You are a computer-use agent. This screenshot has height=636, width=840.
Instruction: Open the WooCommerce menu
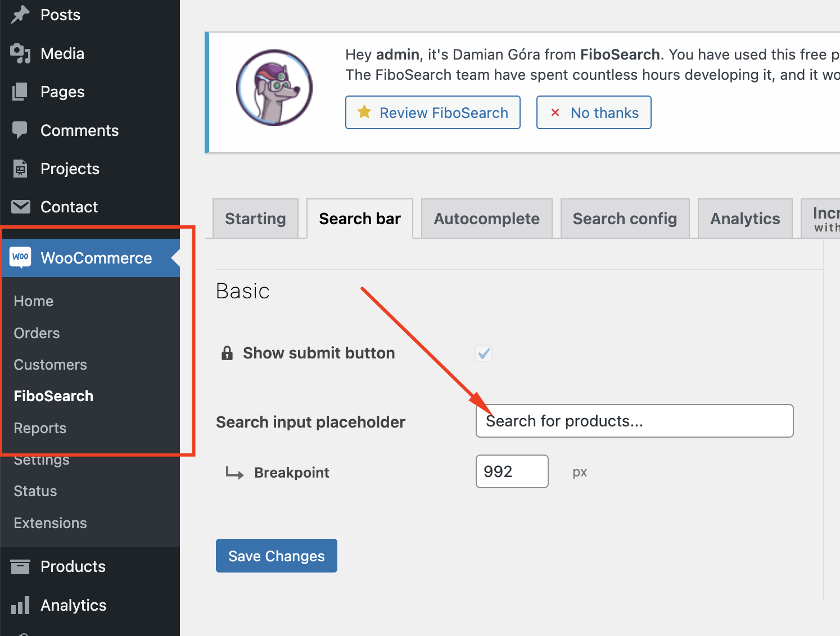[90, 258]
